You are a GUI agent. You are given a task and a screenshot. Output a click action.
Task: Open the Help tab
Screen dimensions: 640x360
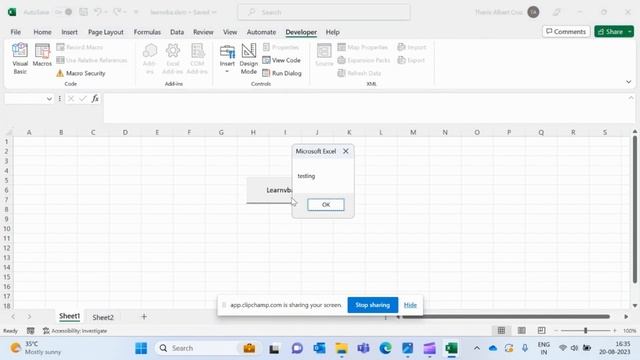(332, 32)
